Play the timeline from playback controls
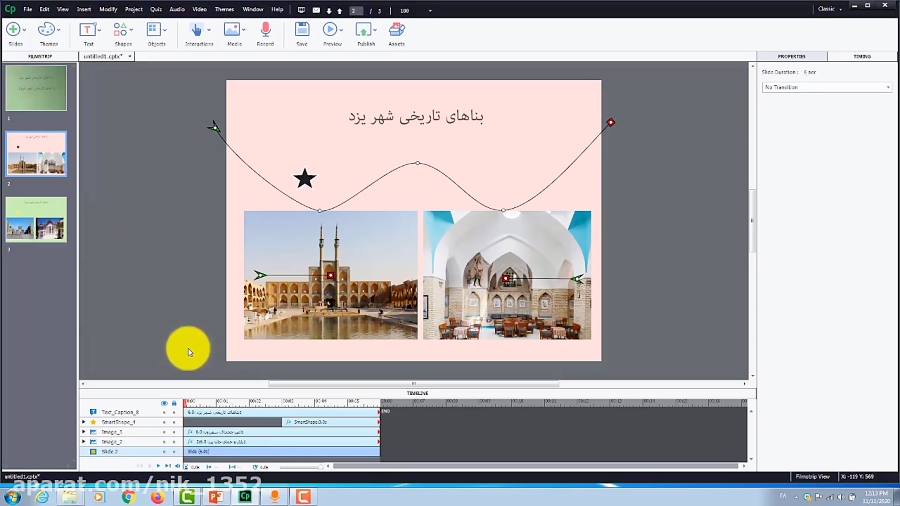 point(158,466)
